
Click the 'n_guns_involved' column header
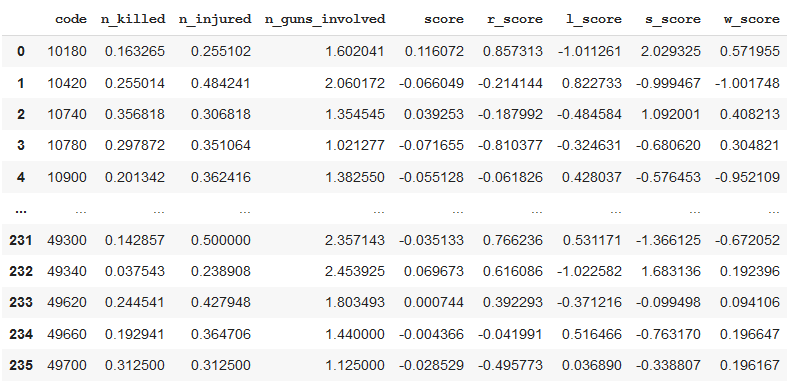click(x=325, y=19)
